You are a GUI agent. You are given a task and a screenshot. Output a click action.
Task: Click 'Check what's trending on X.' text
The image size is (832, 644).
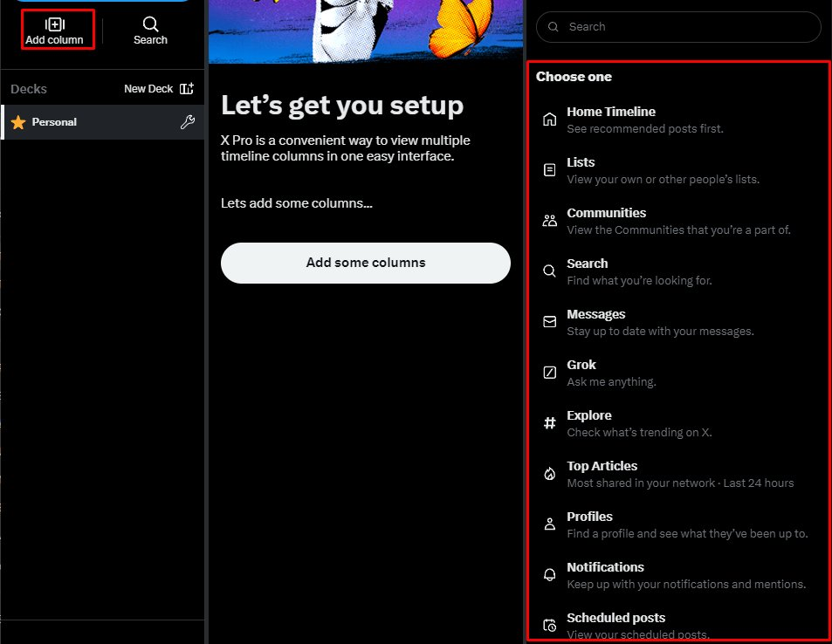(x=639, y=432)
